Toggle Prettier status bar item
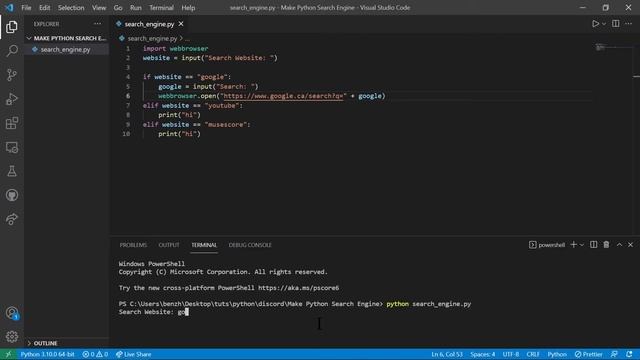Image resolution: width=640 pixels, height=360 pixels. [588, 354]
